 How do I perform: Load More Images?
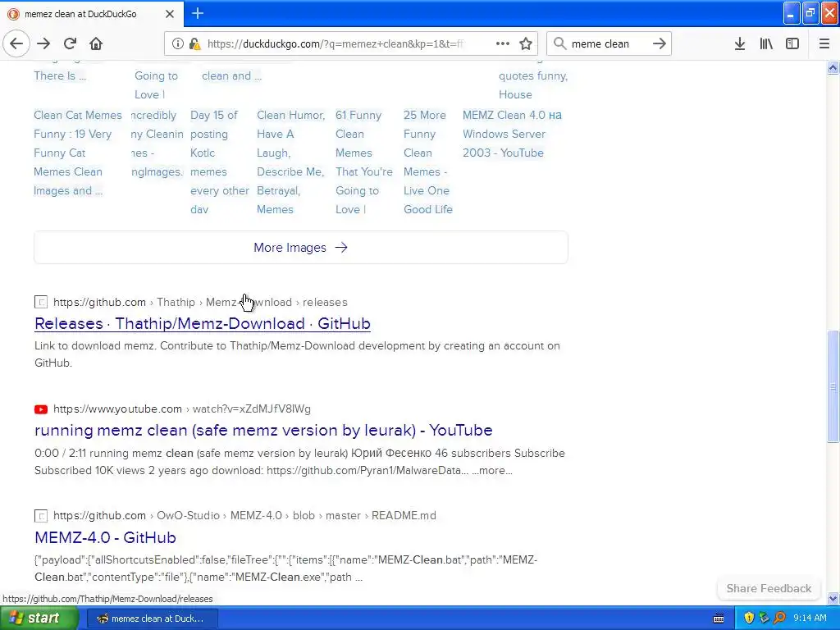(300, 248)
